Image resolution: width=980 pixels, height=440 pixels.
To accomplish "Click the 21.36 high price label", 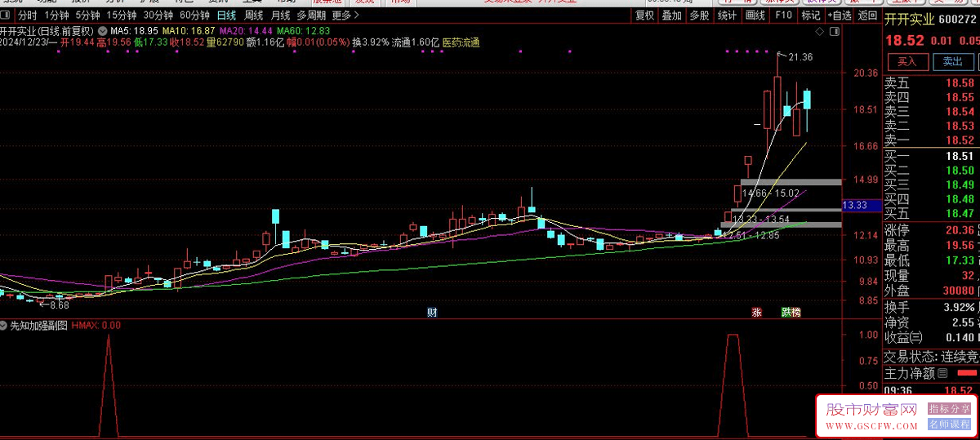I will click(x=800, y=57).
